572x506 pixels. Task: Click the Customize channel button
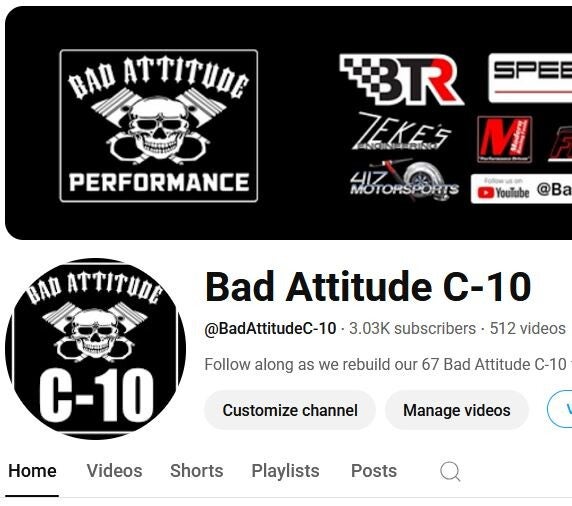(290, 410)
